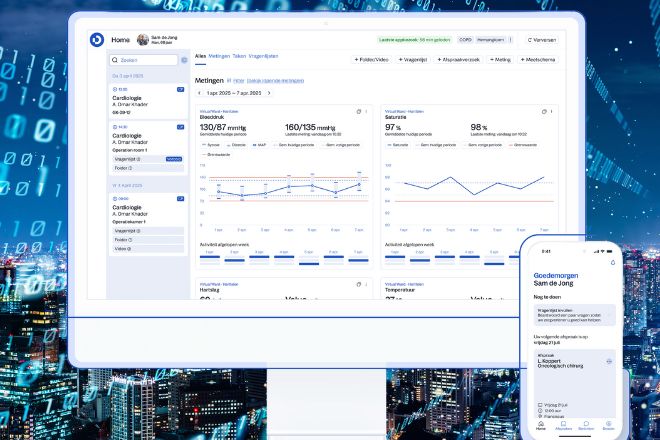The image size is (660, 440).
Task: Click the filter icon beside search field
Action: [184, 60]
